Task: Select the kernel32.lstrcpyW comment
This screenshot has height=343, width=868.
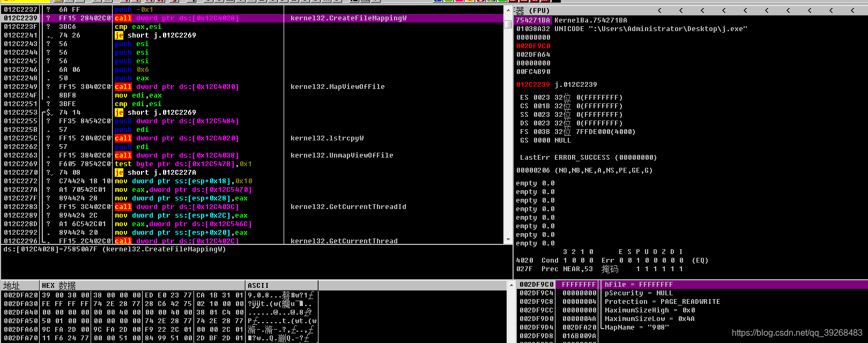Action: click(x=327, y=138)
